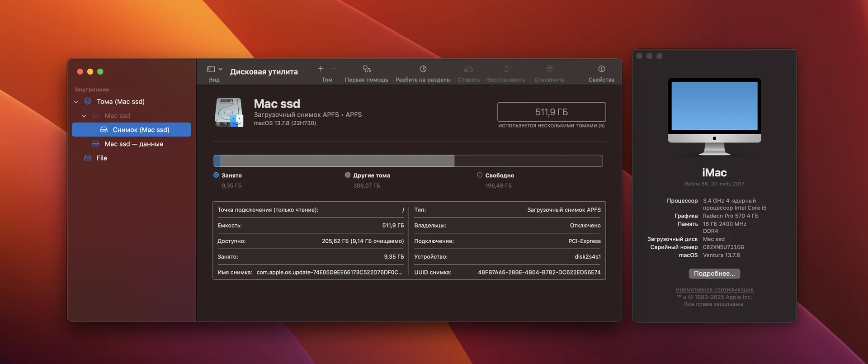This screenshot has width=868, height=364.
Task: Click macOS 13.7.8 (22H730) text
Action: click(285, 123)
